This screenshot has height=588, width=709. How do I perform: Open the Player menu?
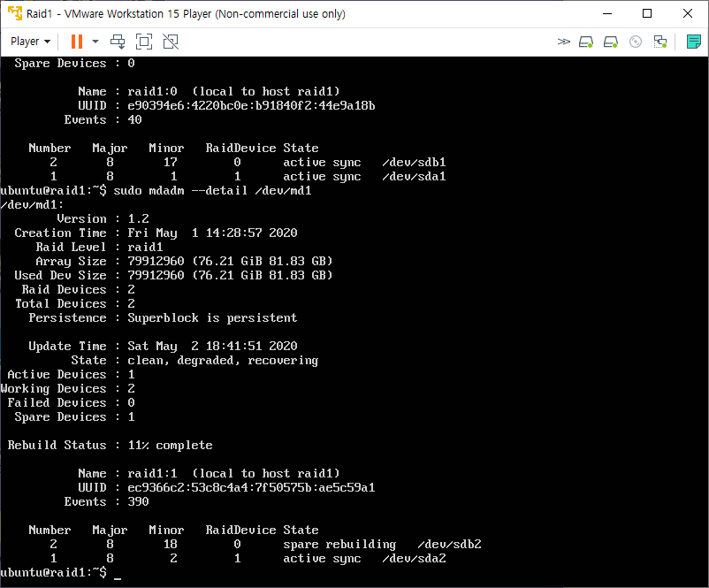coord(30,42)
